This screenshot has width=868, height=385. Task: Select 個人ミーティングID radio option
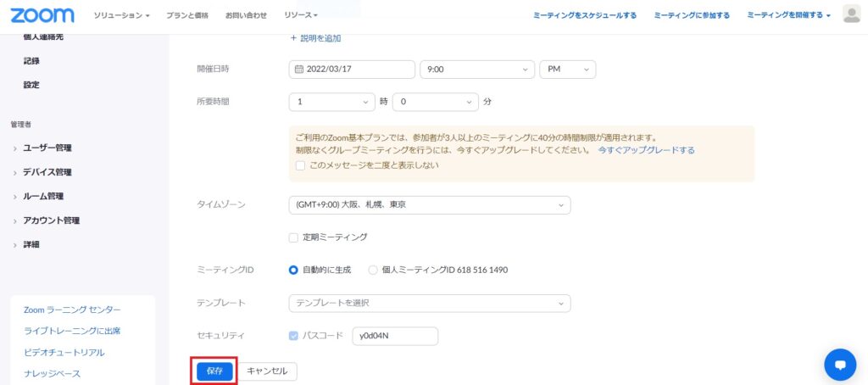point(374,271)
